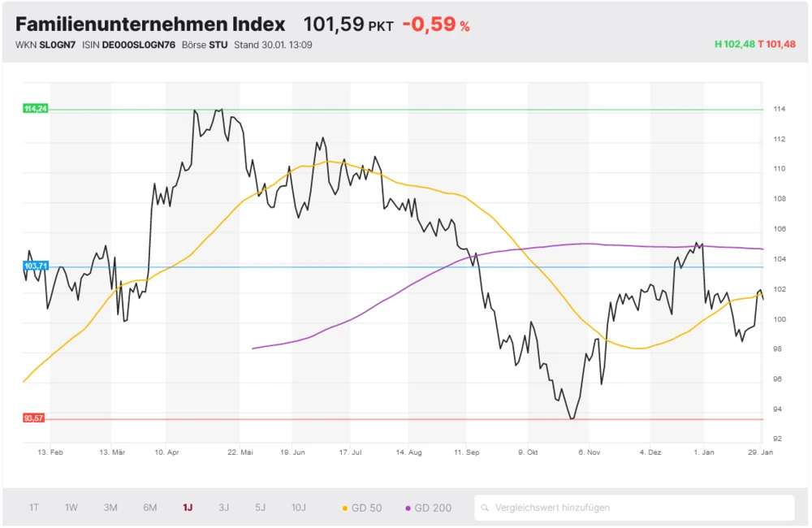Click the red 93,57 low marker label
This screenshot has width=812, height=528.
[x=32, y=418]
